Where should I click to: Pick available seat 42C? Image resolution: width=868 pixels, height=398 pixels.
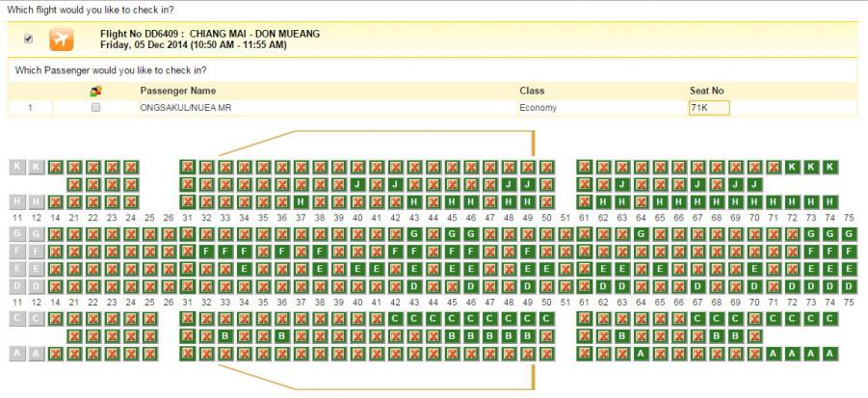pos(395,319)
